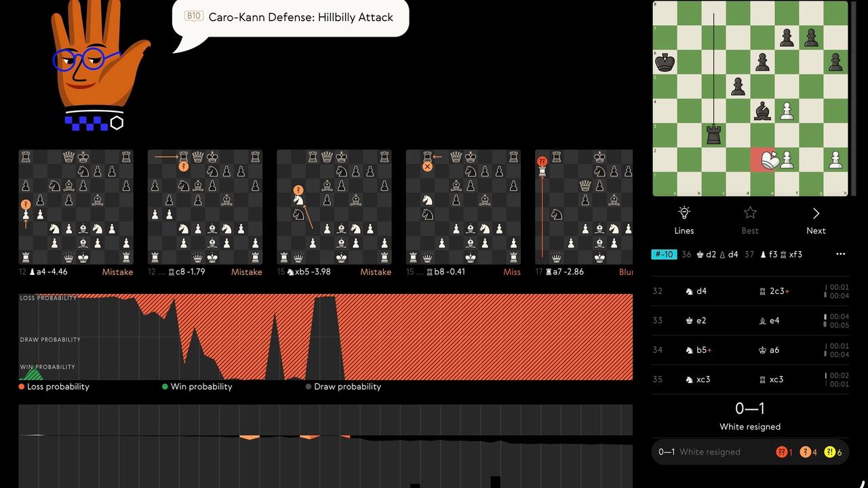The height and width of the screenshot is (488, 868).
Task: Click the #-10 evaluation badge
Action: coord(663,255)
